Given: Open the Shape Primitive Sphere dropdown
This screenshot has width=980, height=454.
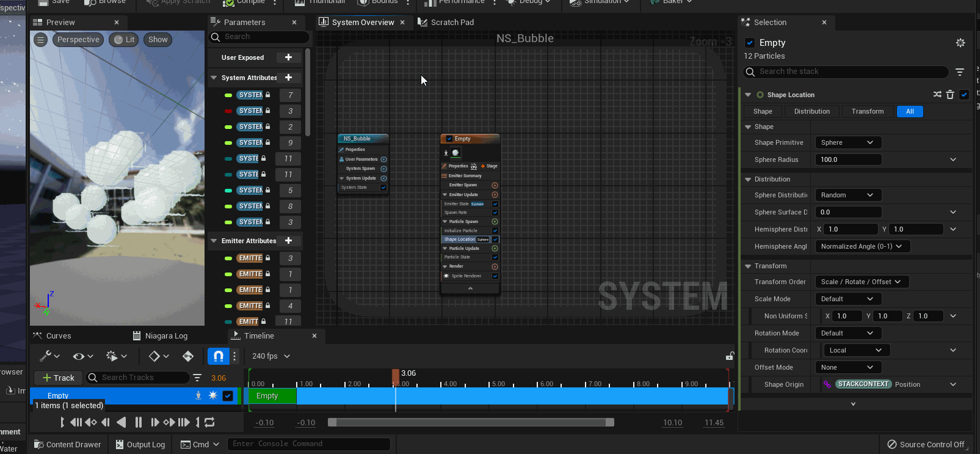Looking at the screenshot, I should point(848,142).
